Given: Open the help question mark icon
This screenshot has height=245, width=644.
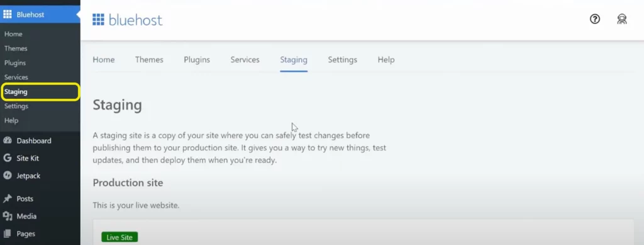Looking at the screenshot, I should point(595,19).
